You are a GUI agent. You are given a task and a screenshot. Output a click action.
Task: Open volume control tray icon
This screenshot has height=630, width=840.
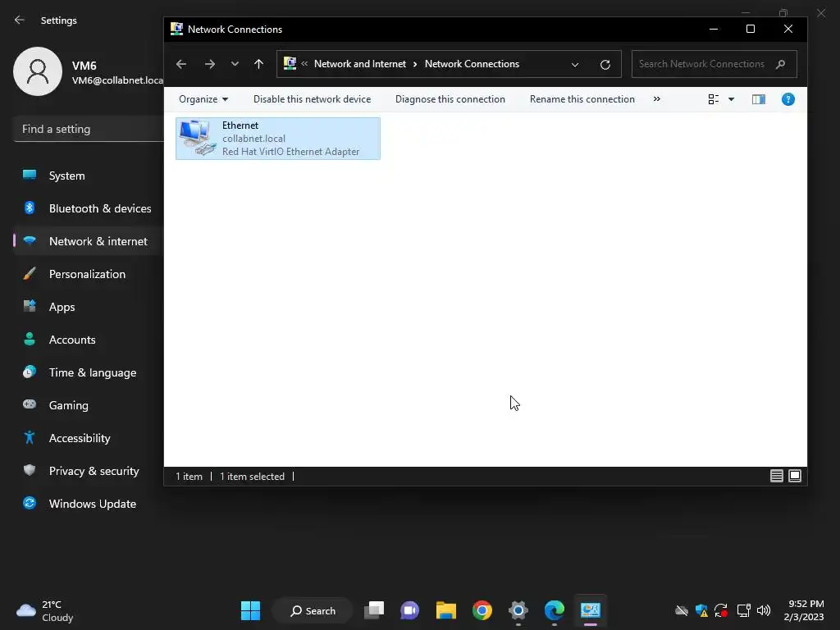[x=764, y=610]
